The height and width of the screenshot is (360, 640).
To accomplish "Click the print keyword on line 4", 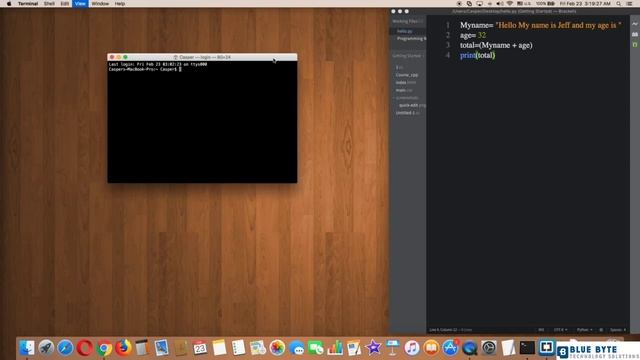I will pyautogui.click(x=468, y=56).
